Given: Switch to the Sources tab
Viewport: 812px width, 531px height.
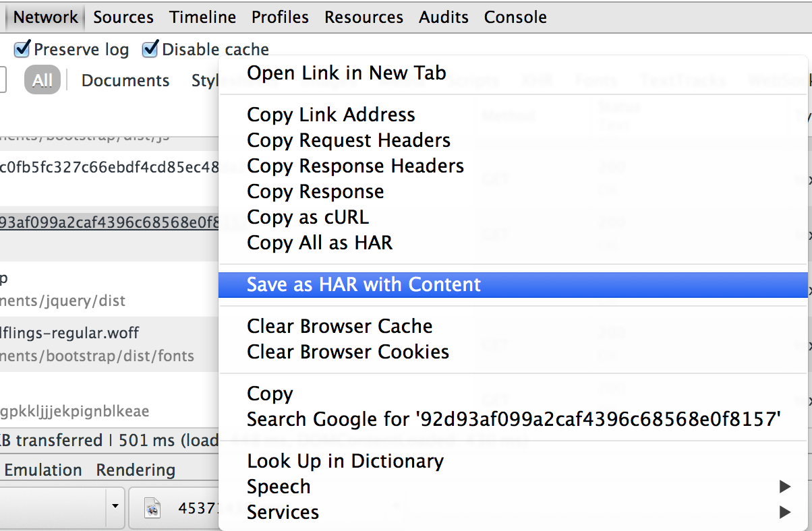Looking at the screenshot, I should click(123, 17).
